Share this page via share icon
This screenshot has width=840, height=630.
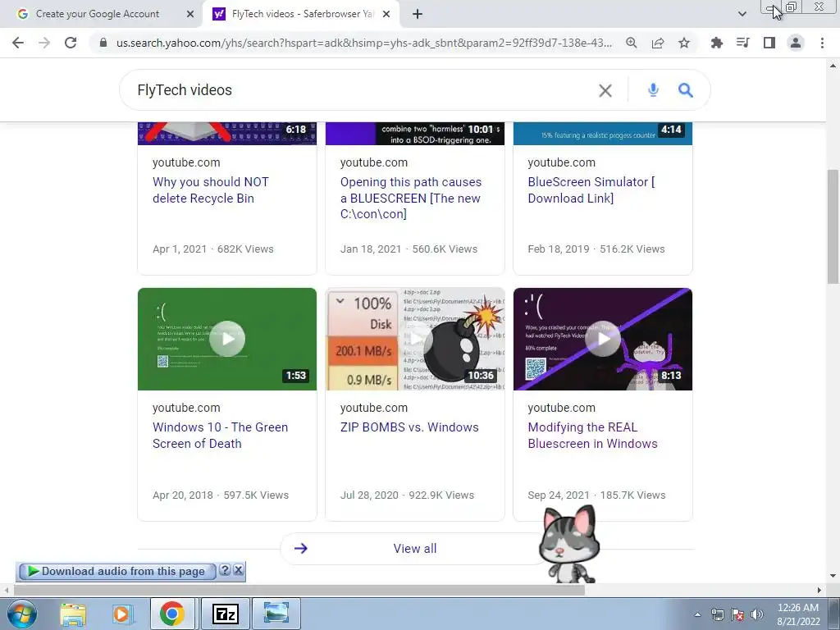[x=658, y=43]
